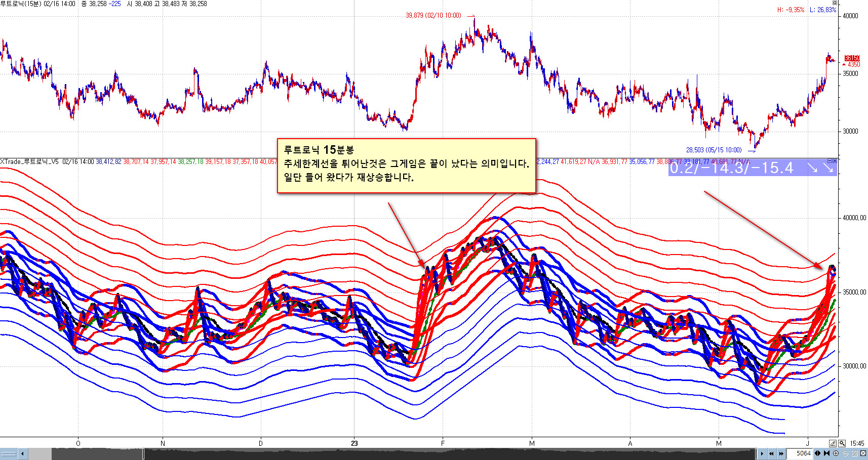Click the compress horizontal spacing icon

click(x=826, y=453)
